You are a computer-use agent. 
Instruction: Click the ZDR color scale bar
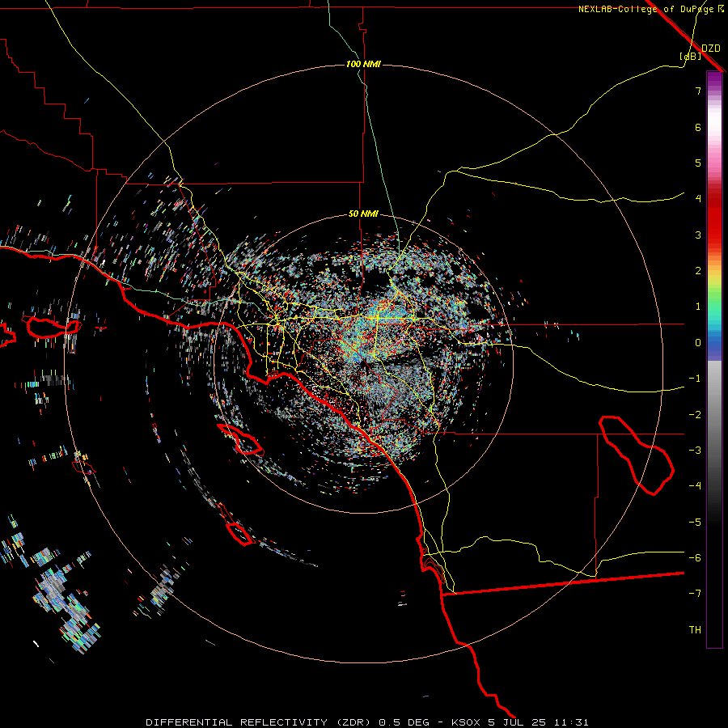pyautogui.click(x=714, y=359)
